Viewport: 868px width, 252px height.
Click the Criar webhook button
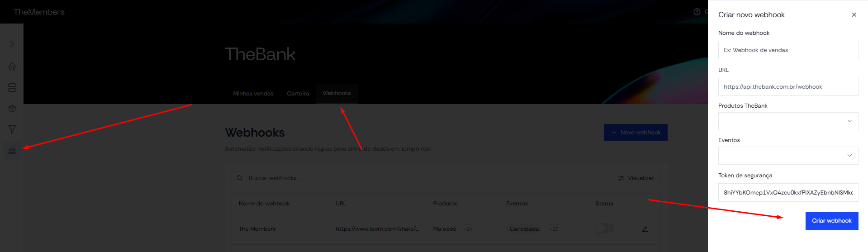pyautogui.click(x=831, y=221)
